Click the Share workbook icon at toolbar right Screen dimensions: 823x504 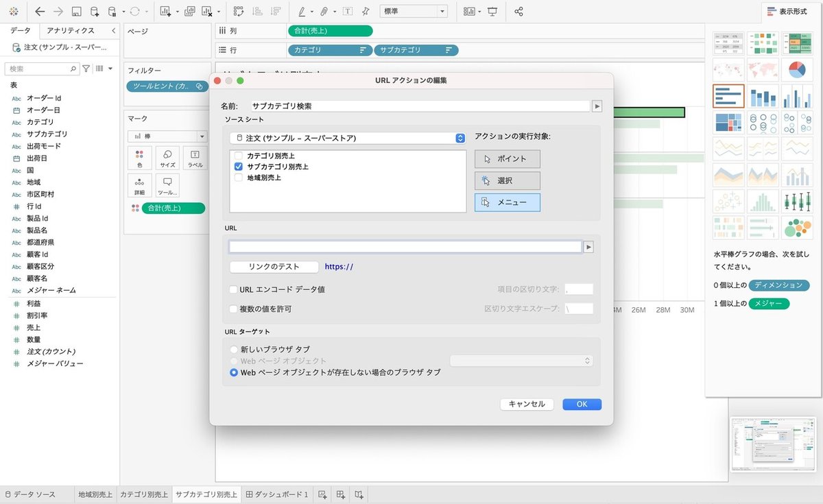click(518, 12)
